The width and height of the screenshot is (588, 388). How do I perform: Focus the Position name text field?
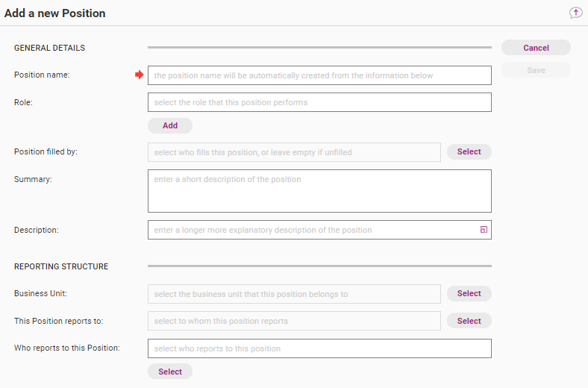319,75
